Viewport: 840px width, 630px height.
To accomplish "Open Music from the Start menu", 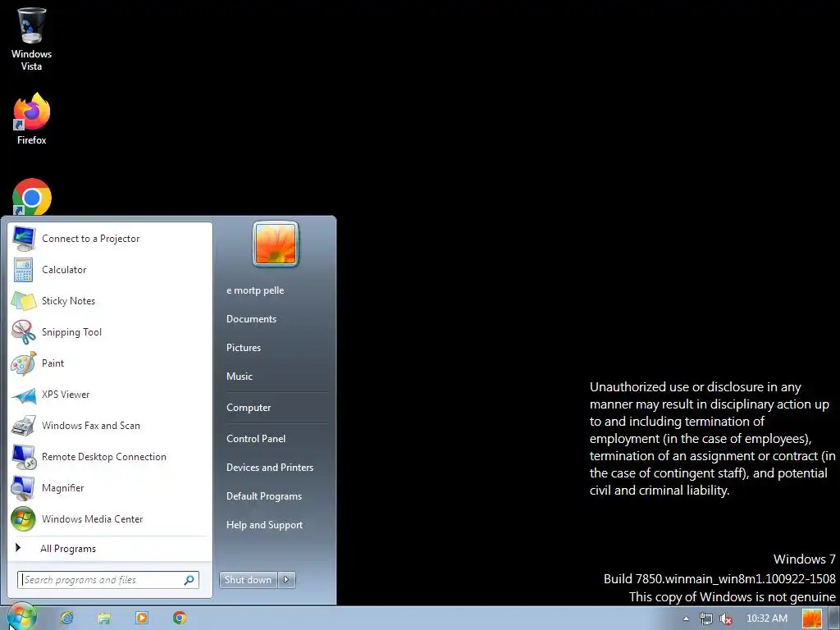I will point(239,376).
